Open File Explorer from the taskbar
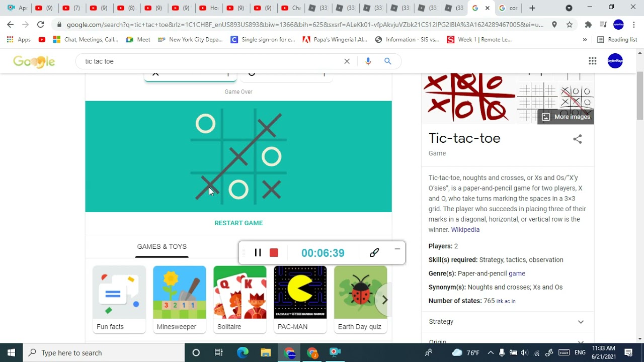Screen dimensions: 644x362 click(x=266, y=352)
